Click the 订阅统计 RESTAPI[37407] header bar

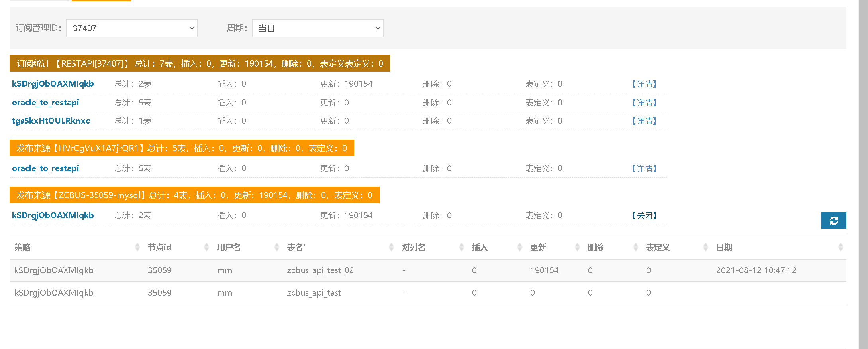(200, 64)
